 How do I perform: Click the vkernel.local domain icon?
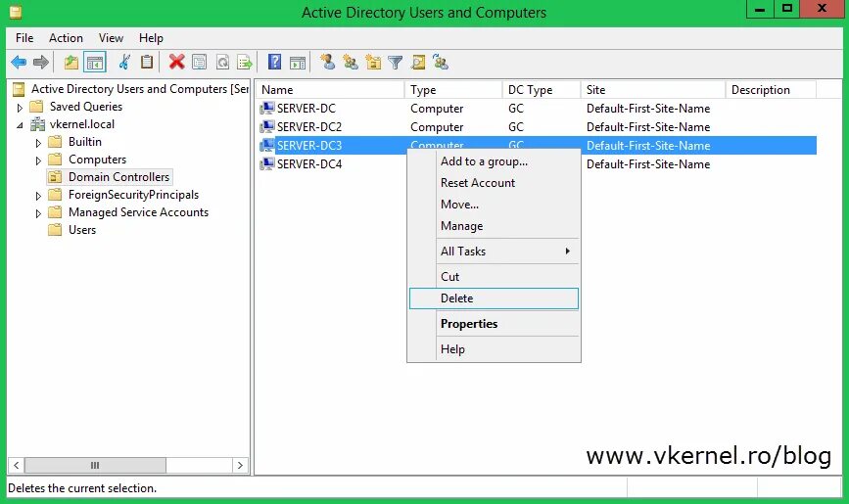tap(37, 124)
